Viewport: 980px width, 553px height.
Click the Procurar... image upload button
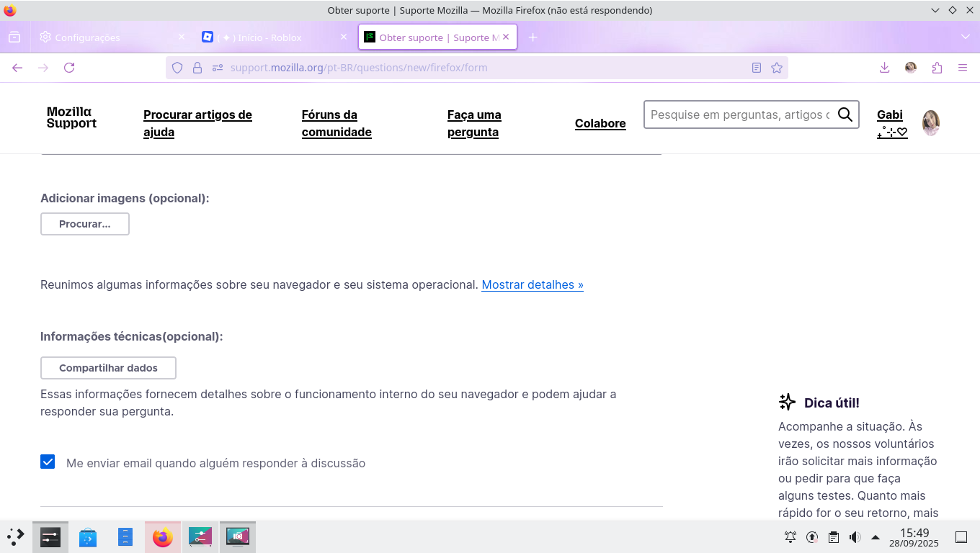[85, 224]
